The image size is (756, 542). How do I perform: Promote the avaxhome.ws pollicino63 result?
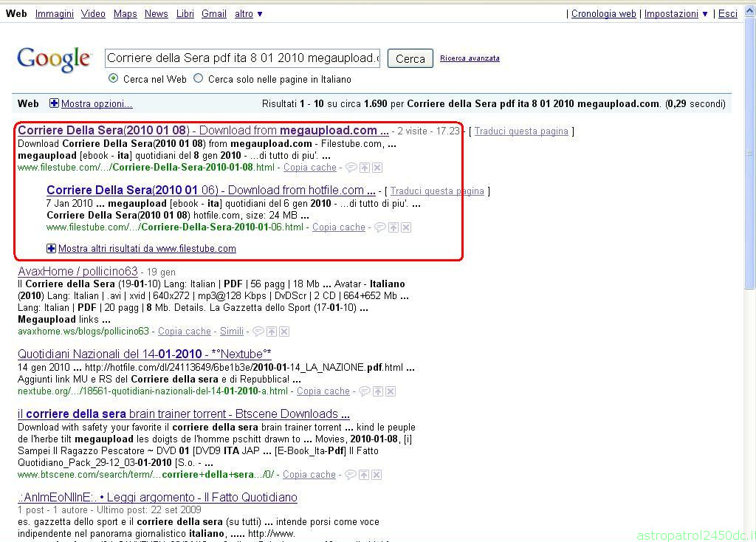pyautogui.click(x=272, y=332)
